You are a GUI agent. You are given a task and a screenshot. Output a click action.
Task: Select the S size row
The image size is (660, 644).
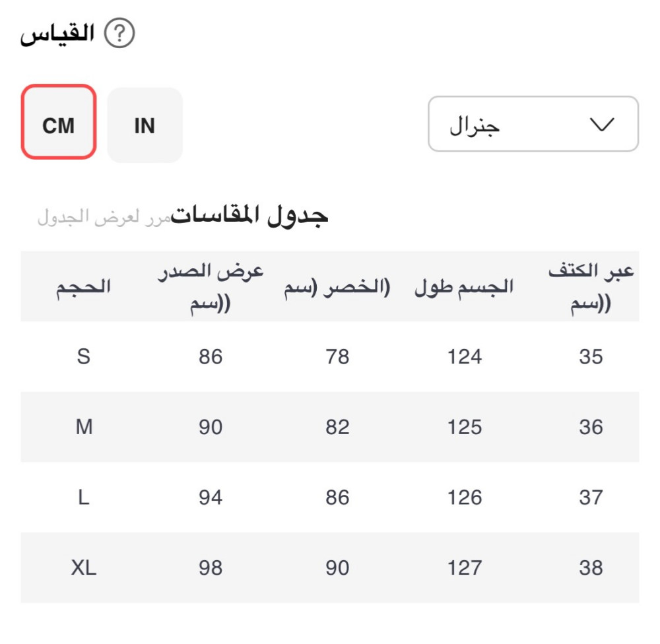83,357
